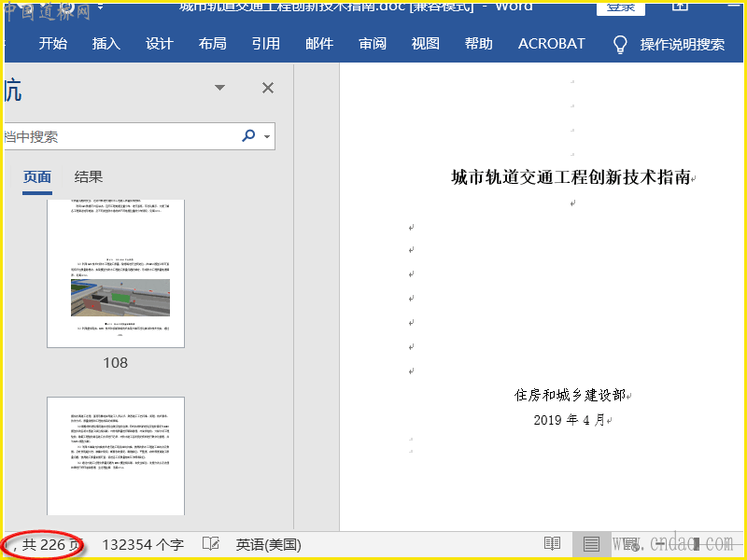Open the 邮件 ribbon tab

(x=319, y=44)
